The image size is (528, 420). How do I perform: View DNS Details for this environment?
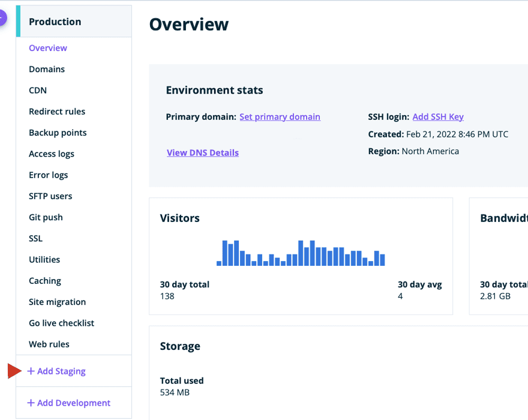pyautogui.click(x=202, y=152)
